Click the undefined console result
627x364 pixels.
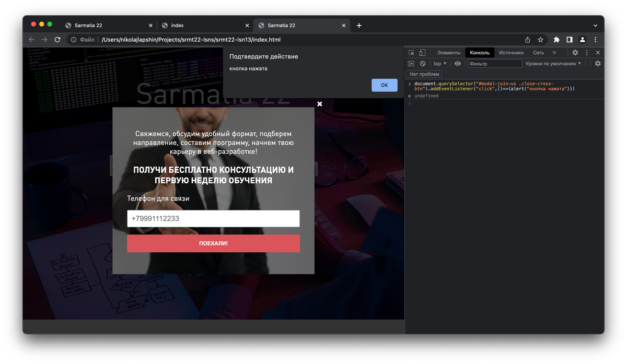[426, 96]
